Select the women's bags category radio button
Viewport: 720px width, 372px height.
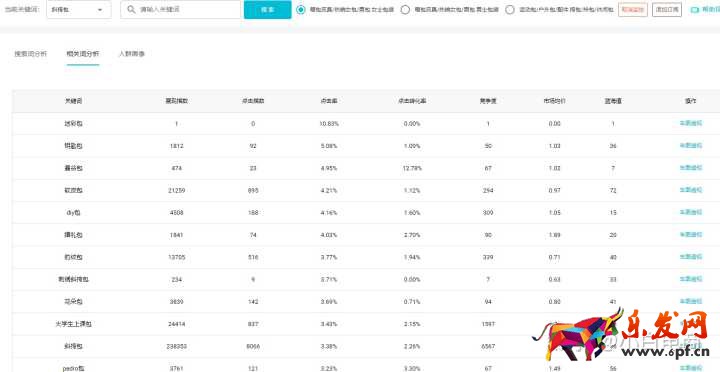pyautogui.click(x=301, y=10)
